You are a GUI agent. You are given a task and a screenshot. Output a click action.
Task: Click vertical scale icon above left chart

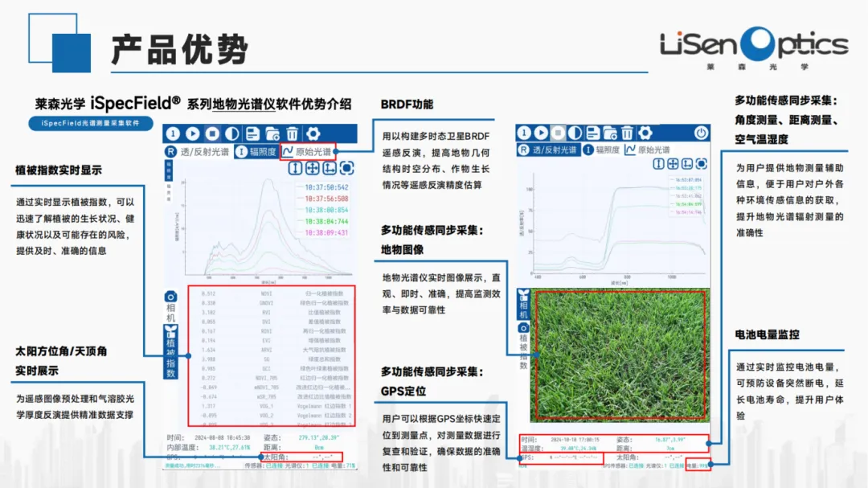pos(295,168)
